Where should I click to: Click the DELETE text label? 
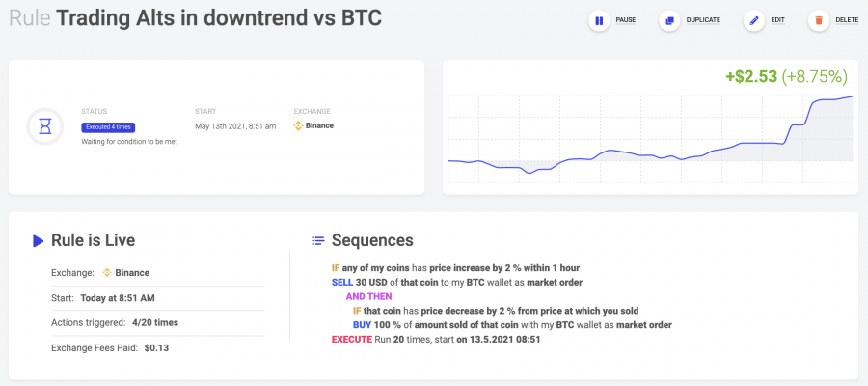tap(847, 20)
